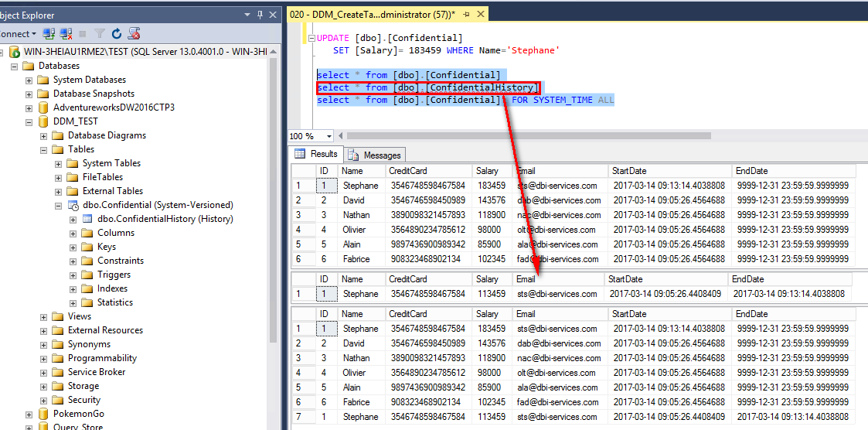Open Object Explorer window position dropdown
The height and width of the screenshot is (430, 868).
coord(247,15)
